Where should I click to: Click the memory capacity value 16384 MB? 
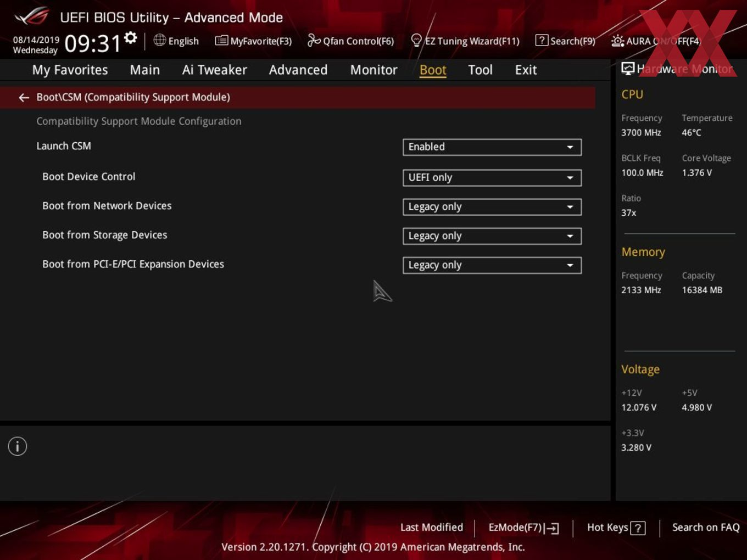click(x=702, y=290)
